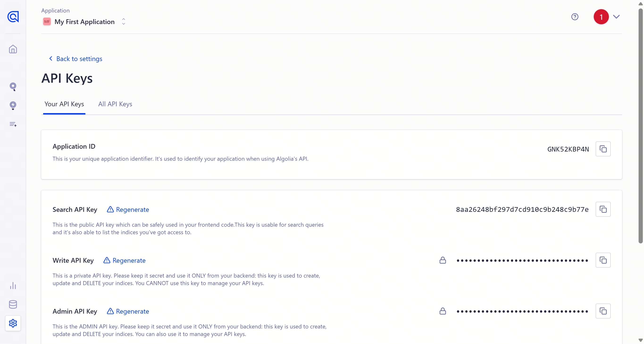Image resolution: width=644 pixels, height=344 pixels.
Task: Open the Settings gear icon
Action: (x=13, y=323)
